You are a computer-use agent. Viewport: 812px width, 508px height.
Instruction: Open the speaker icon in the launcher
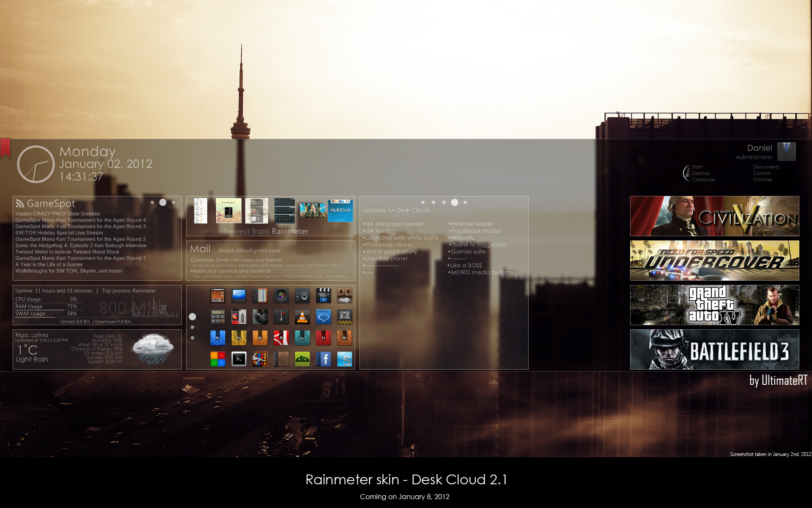click(302, 295)
